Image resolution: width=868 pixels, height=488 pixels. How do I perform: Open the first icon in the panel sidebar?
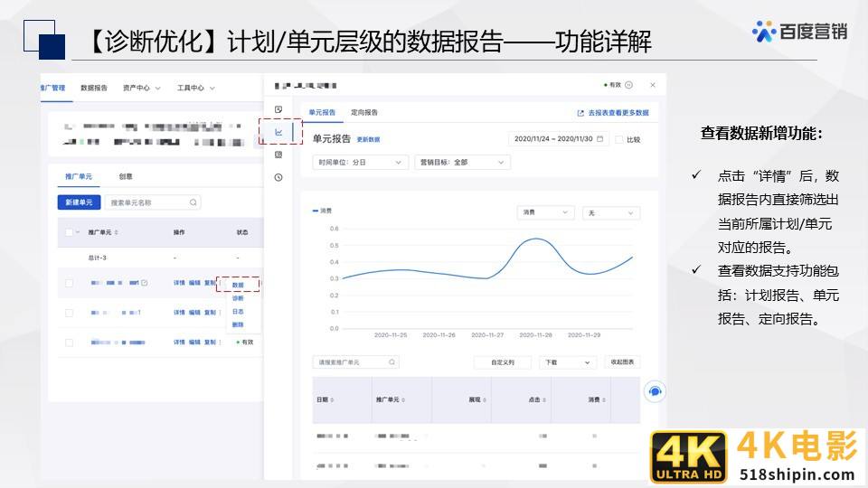pos(278,109)
